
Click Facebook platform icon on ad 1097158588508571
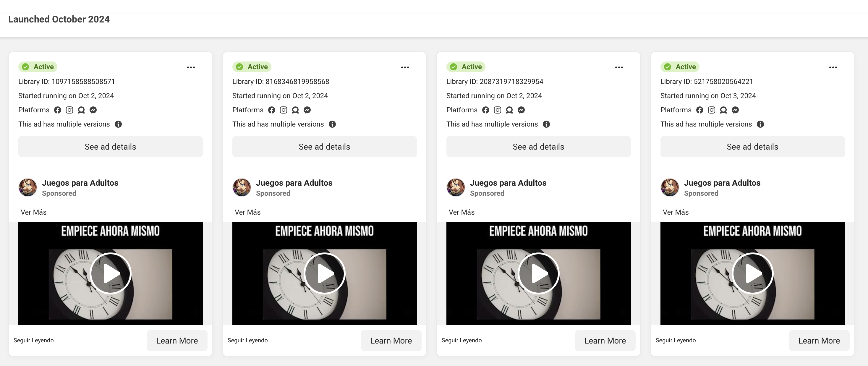click(58, 110)
